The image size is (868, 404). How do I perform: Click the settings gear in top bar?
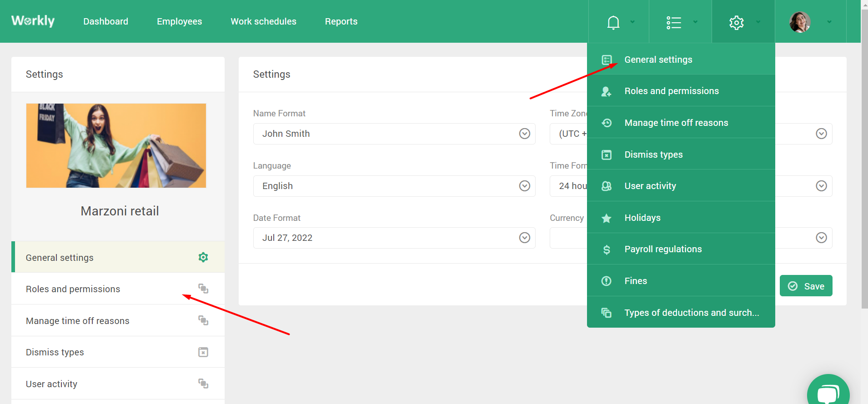(x=737, y=22)
